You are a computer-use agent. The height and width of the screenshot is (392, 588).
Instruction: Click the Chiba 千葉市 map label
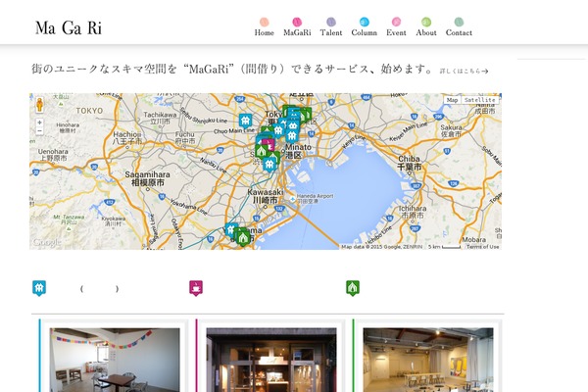pyautogui.click(x=409, y=163)
